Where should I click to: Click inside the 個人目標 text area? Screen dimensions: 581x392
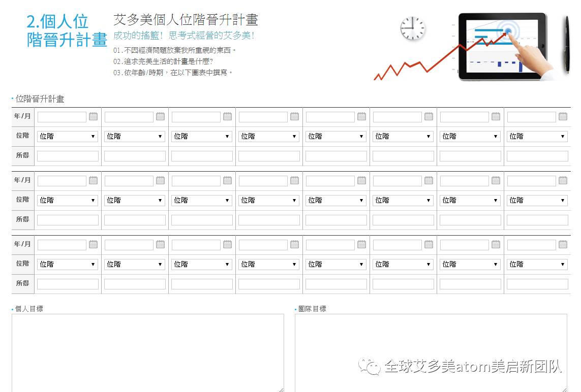pos(148,353)
